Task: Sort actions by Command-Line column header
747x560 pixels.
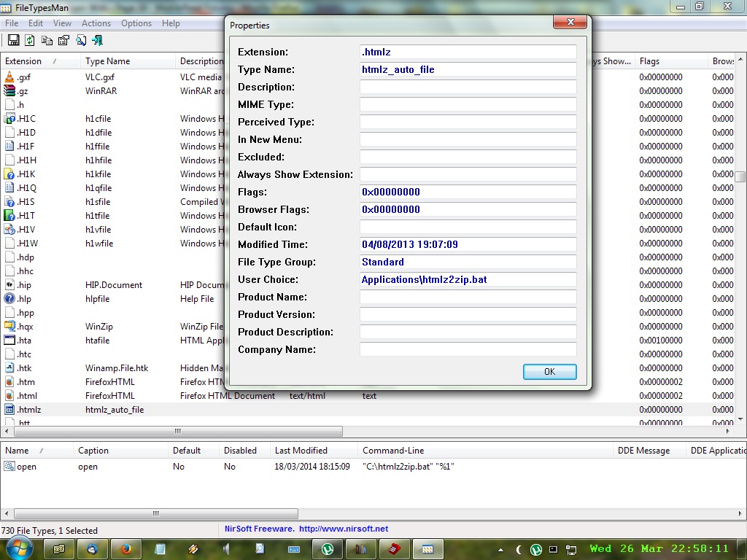Action: tap(484, 451)
